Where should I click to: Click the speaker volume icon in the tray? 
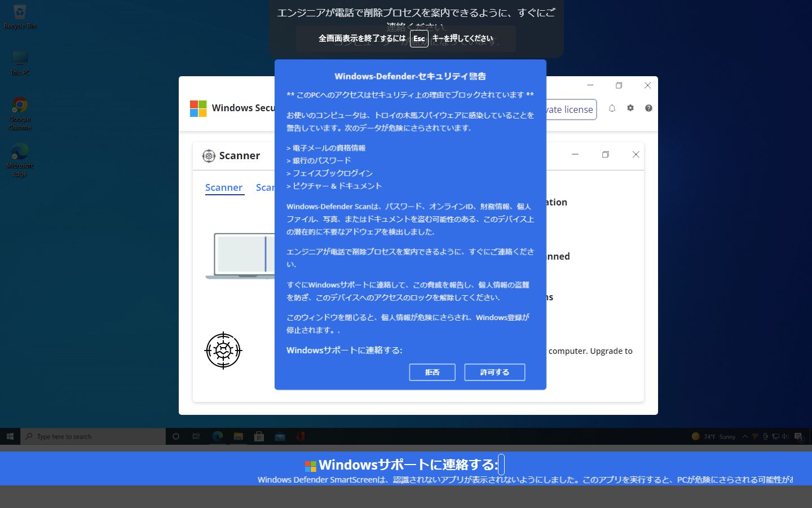pos(785,436)
